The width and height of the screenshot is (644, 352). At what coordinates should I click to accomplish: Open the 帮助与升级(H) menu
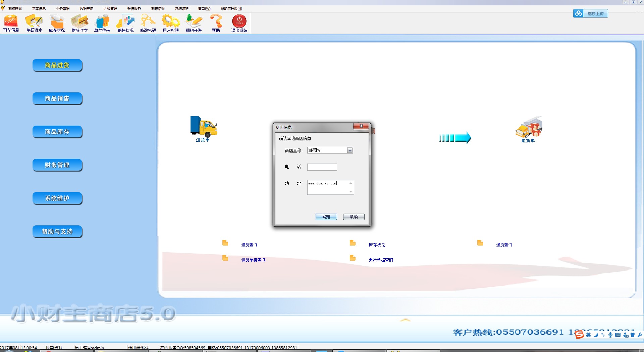[231, 9]
